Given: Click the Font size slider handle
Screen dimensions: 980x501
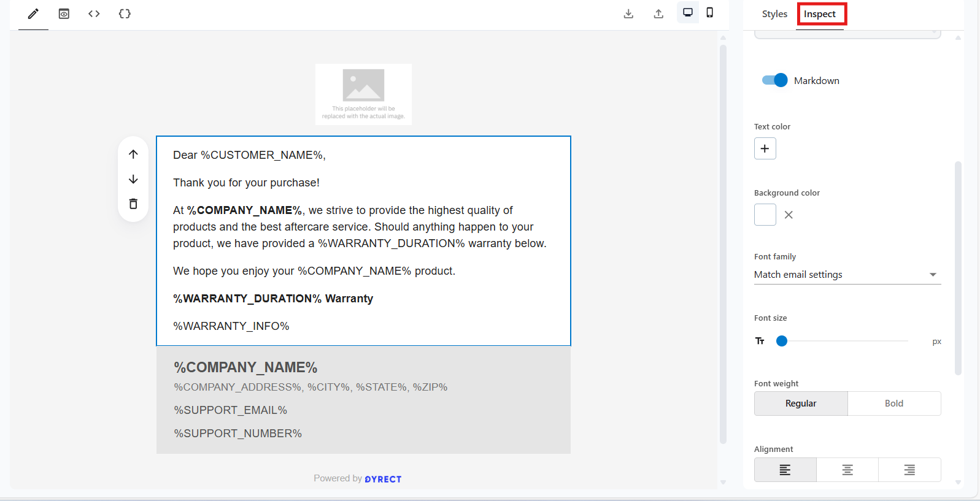Looking at the screenshot, I should [782, 341].
